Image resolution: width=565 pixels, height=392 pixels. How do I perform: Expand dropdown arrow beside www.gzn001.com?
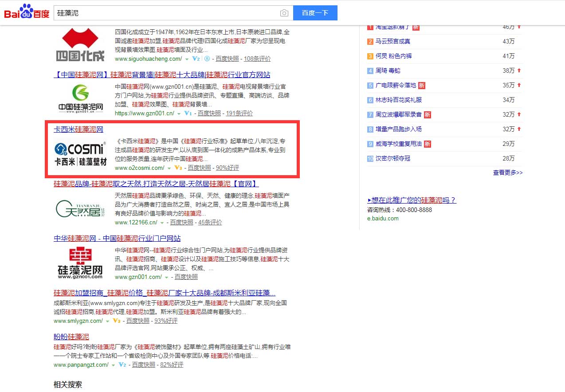tap(167, 278)
